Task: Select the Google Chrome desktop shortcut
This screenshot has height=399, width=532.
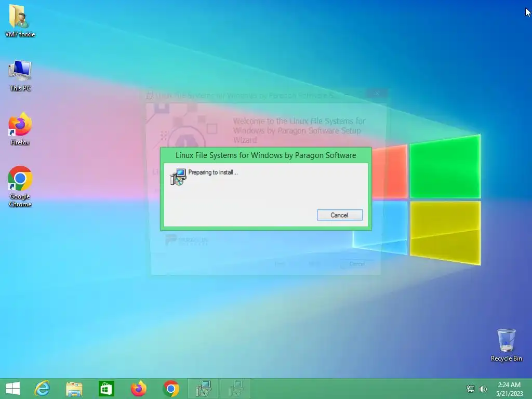Action: point(20,187)
